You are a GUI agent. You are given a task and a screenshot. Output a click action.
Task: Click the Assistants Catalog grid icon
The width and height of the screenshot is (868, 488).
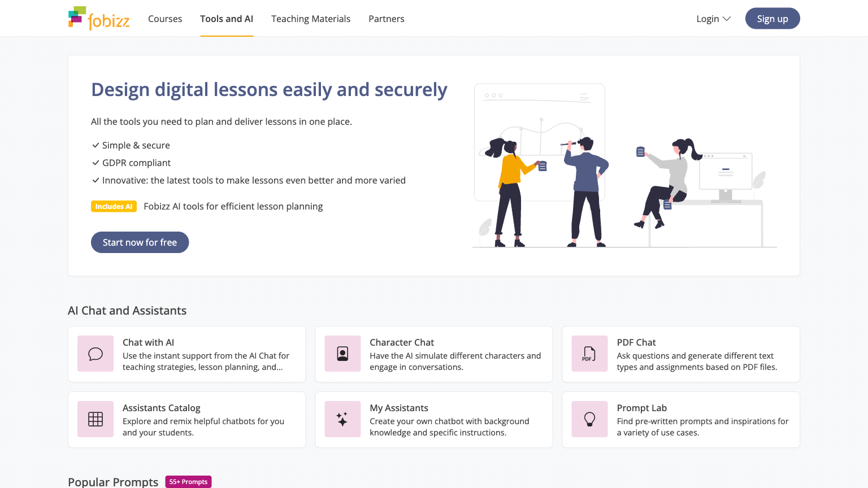coord(95,419)
